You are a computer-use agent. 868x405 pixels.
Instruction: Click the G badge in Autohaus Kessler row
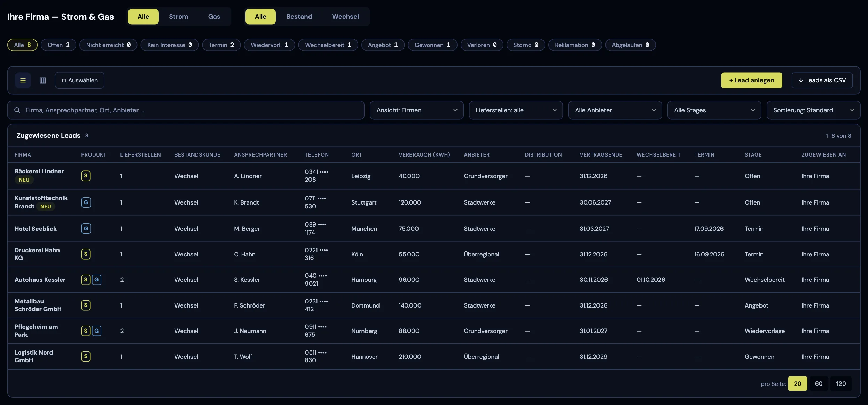(x=96, y=280)
